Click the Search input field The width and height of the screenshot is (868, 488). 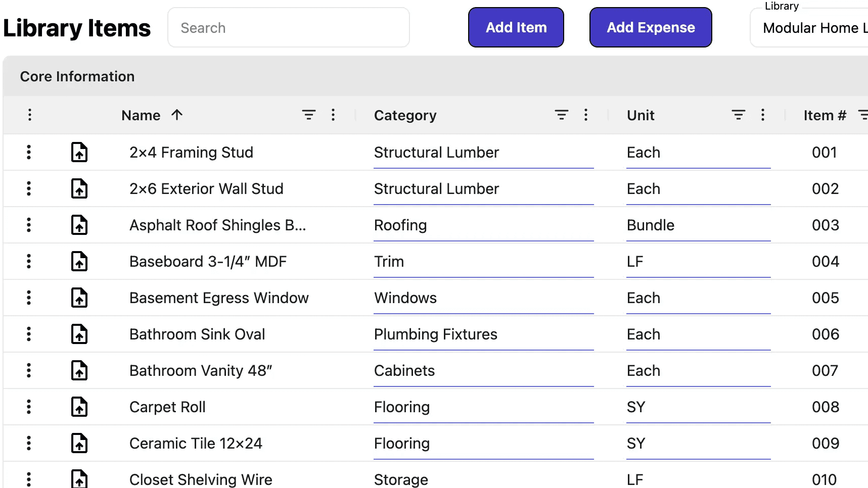(x=288, y=27)
